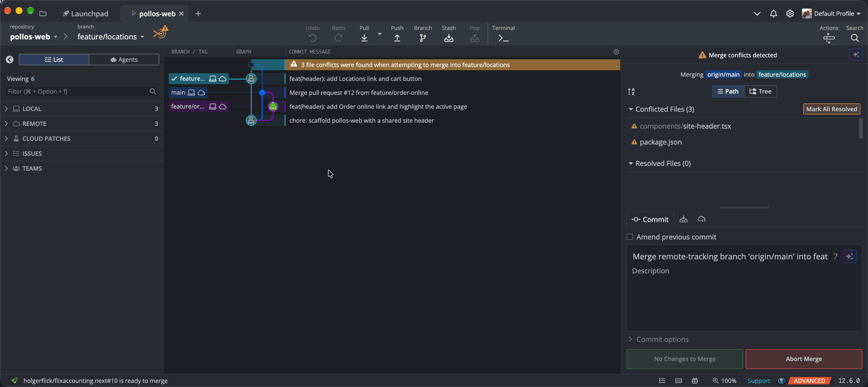Open the cloud patch tab icon
The image size is (868, 387).
click(701, 219)
